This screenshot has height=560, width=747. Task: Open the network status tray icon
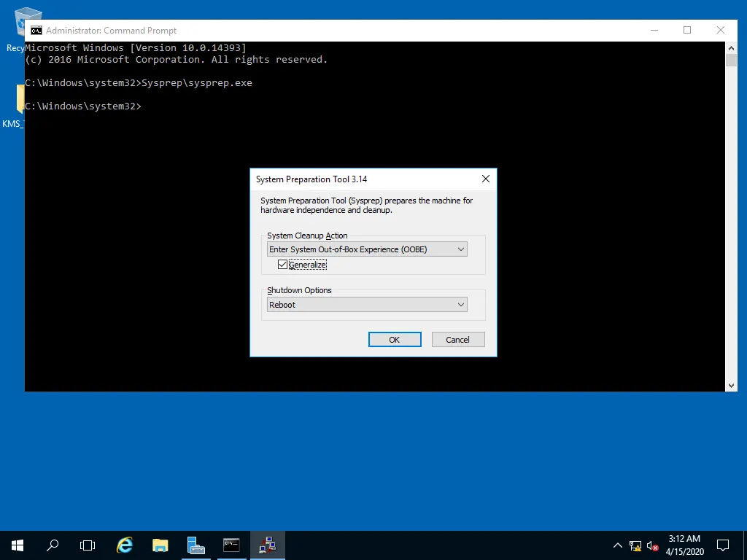[635, 545]
